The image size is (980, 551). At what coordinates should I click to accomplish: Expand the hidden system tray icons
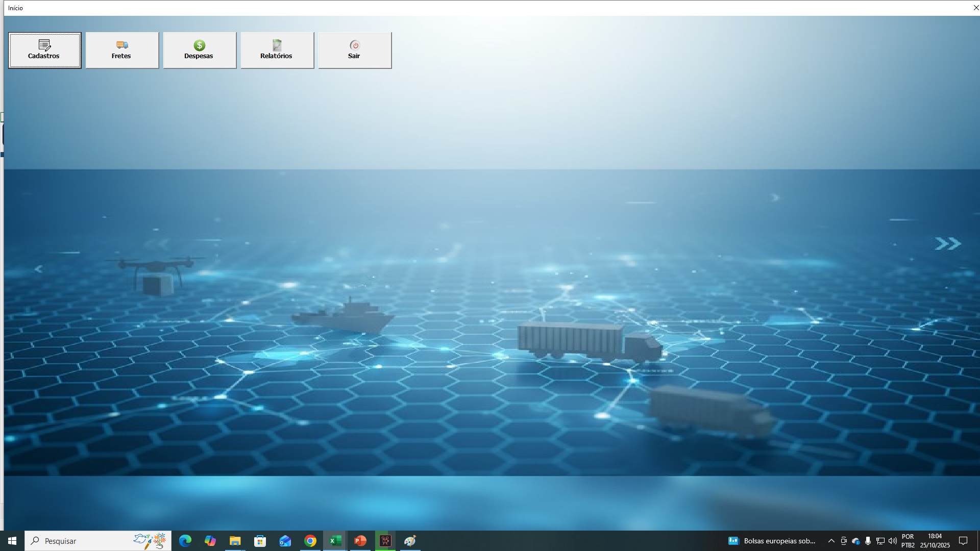(831, 541)
